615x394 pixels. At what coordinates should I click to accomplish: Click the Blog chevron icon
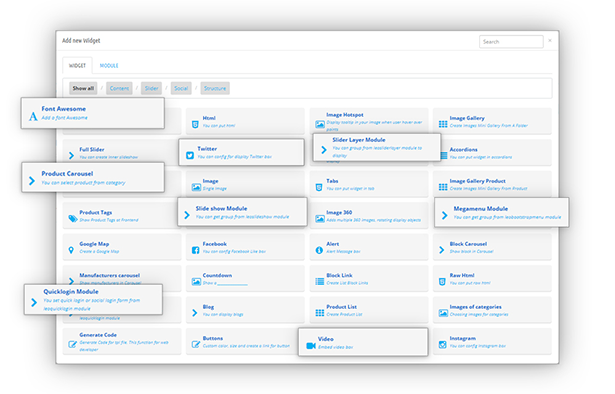point(195,313)
